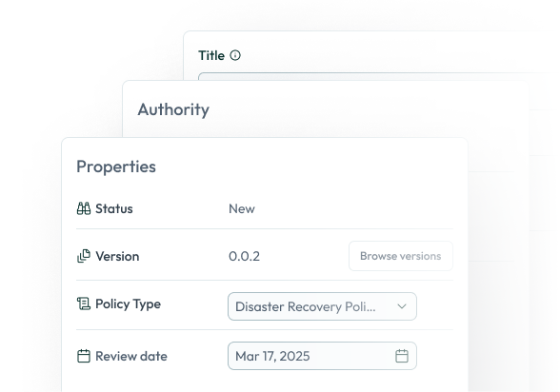Image resolution: width=560 pixels, height=392 pixels.
Task: Click the Title label text
Action: pos(211,55)
